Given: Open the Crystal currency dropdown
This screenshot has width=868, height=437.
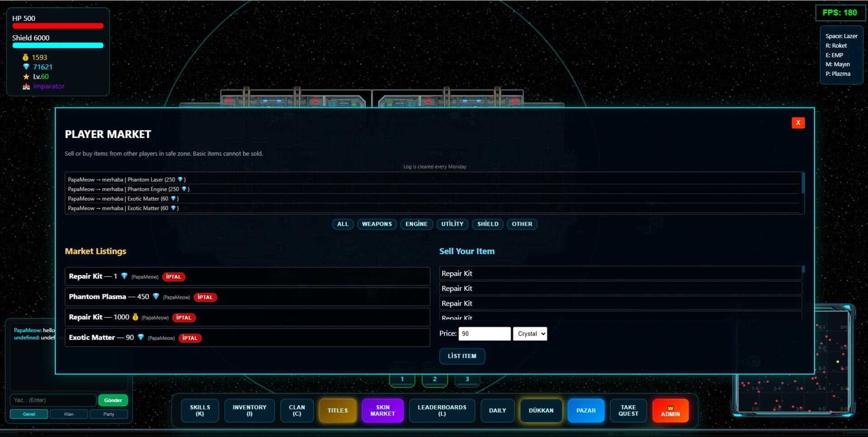Looking at the screenshot, I should click(x=530, y=333).
